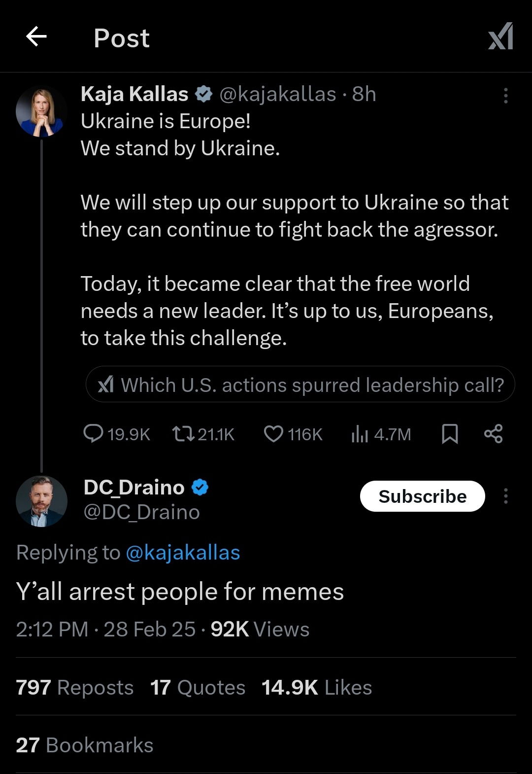532x774 pixels.
Task: Ask Grok which U.S. actions spurred leadership call
Action: coord(300,385)
